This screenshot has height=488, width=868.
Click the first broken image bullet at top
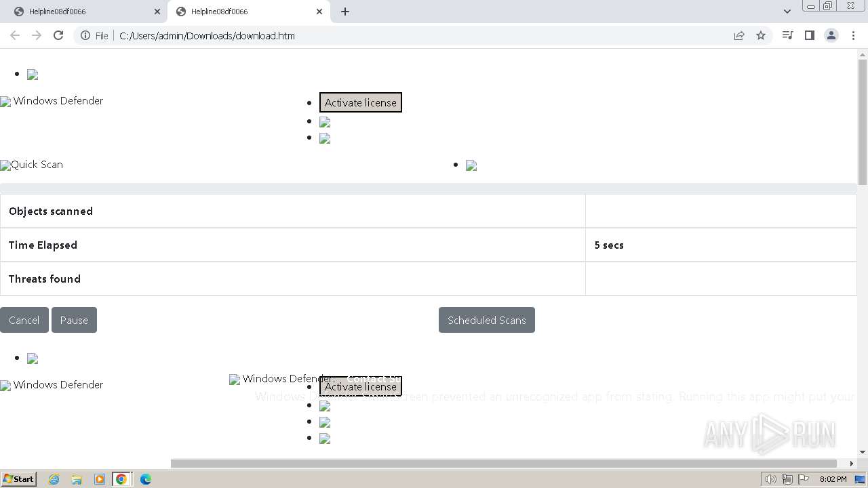33,75
